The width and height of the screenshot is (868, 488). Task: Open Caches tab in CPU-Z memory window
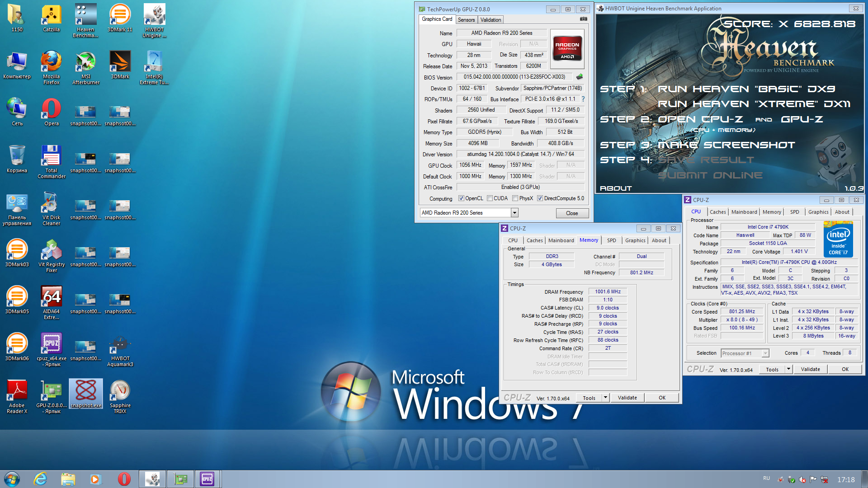tap(534, 240)
